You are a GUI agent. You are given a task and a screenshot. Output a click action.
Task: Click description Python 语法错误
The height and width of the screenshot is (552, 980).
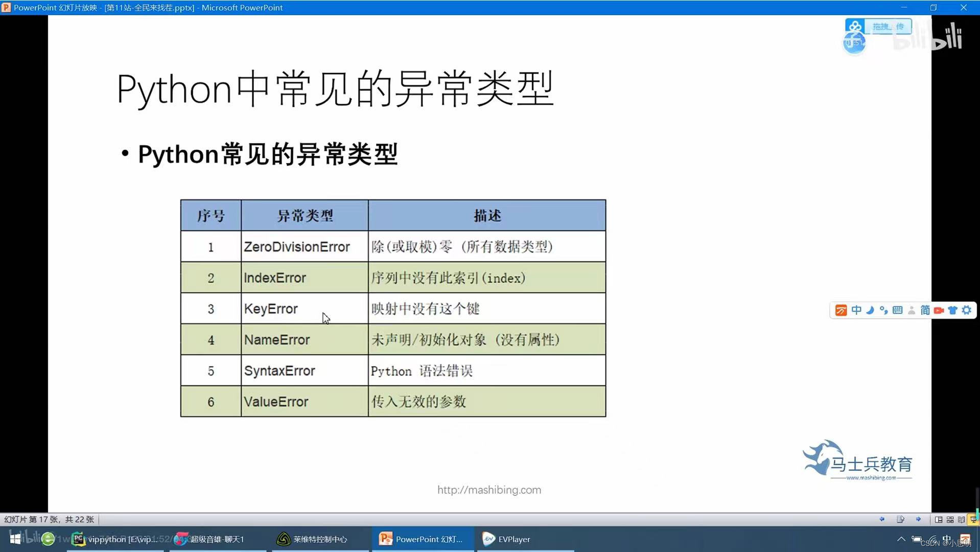pyautogui.click(x=422, y=371)
